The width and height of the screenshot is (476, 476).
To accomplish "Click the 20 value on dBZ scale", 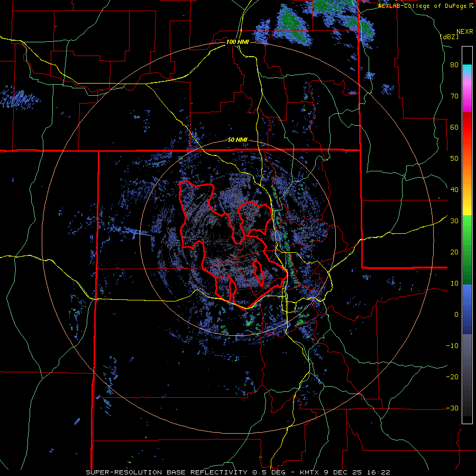I will point(454,252).
